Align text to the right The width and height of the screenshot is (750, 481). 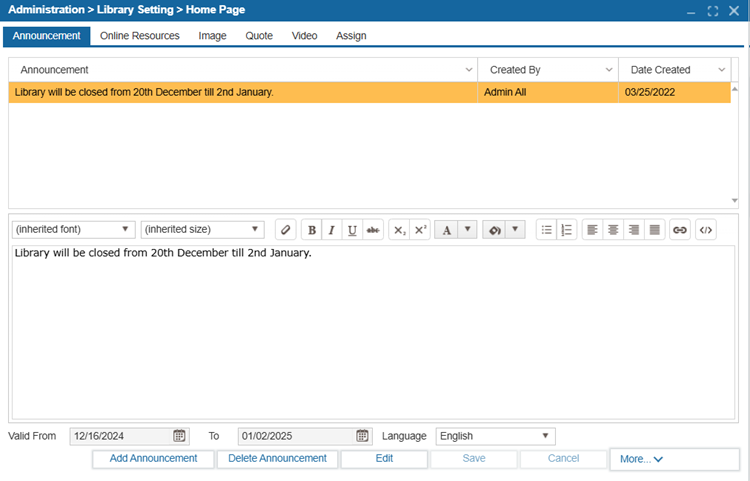click(634, 230)
